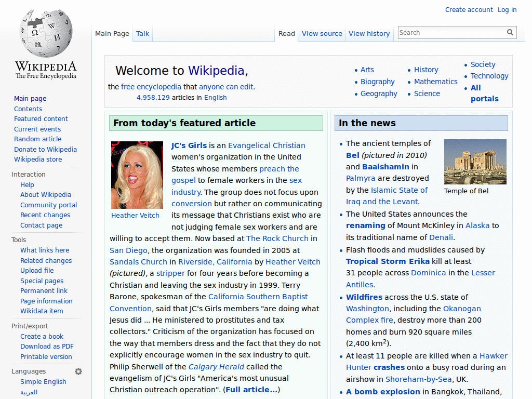Open the Printable version

click(46, 357)
